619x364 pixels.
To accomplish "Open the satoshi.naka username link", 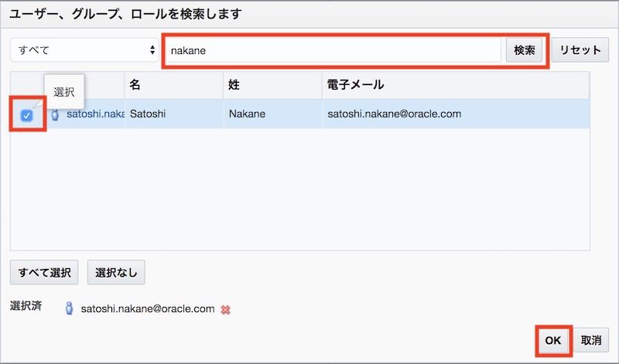I will point(94,114).
